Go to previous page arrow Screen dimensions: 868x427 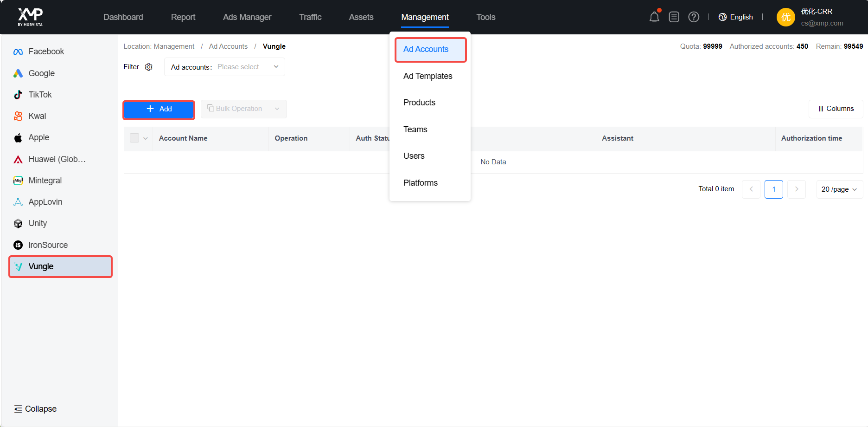[751, 189]
